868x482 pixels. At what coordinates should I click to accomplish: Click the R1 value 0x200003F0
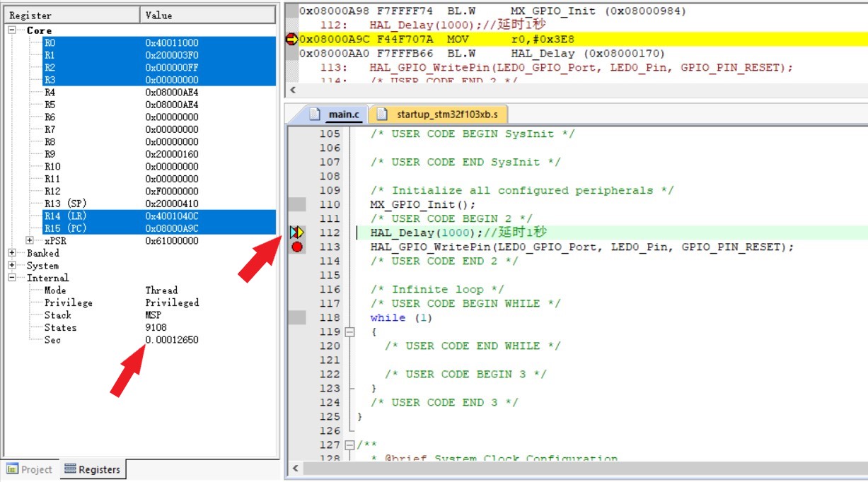[x=172, y=55]
